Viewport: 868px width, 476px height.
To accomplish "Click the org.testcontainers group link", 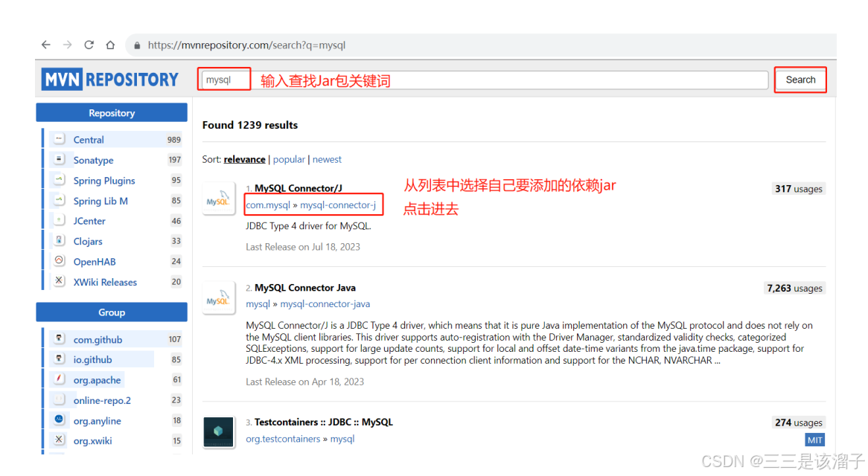I will click(283, 439).
